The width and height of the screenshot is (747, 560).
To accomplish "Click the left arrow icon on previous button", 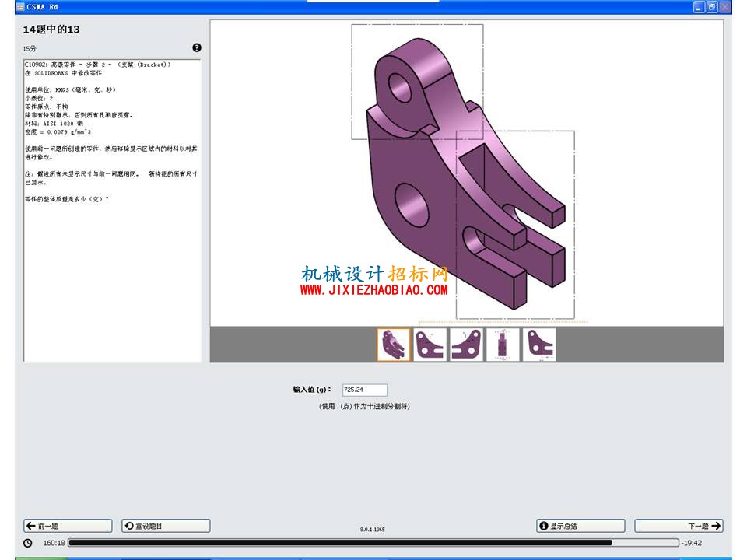I will (31, 526).
